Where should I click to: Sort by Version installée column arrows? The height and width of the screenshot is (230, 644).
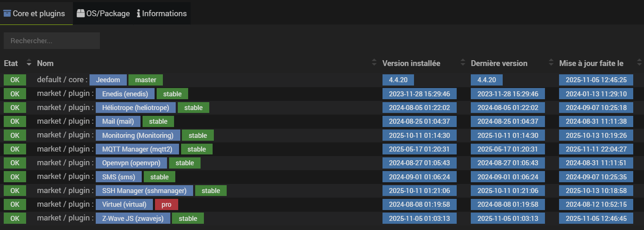tap(463, 63)
